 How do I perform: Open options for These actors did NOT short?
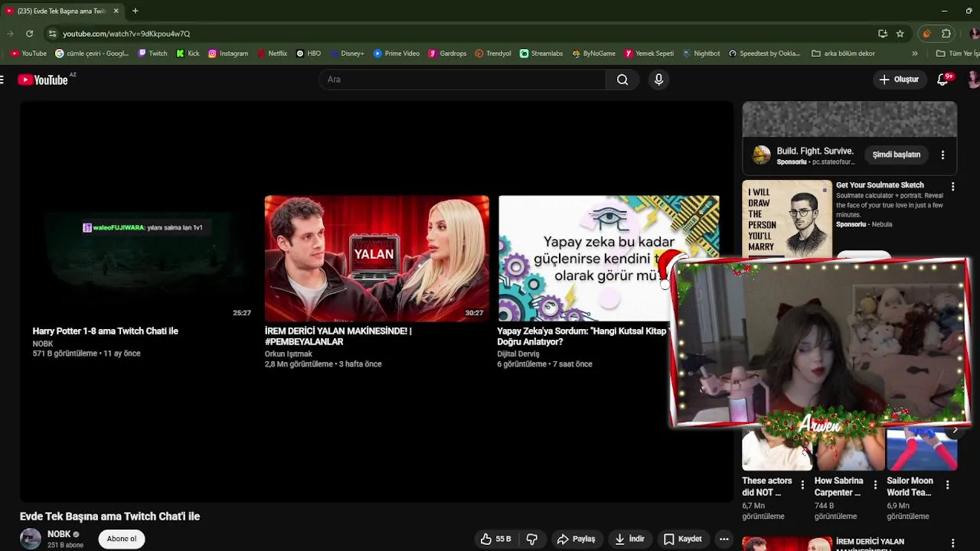802,485
